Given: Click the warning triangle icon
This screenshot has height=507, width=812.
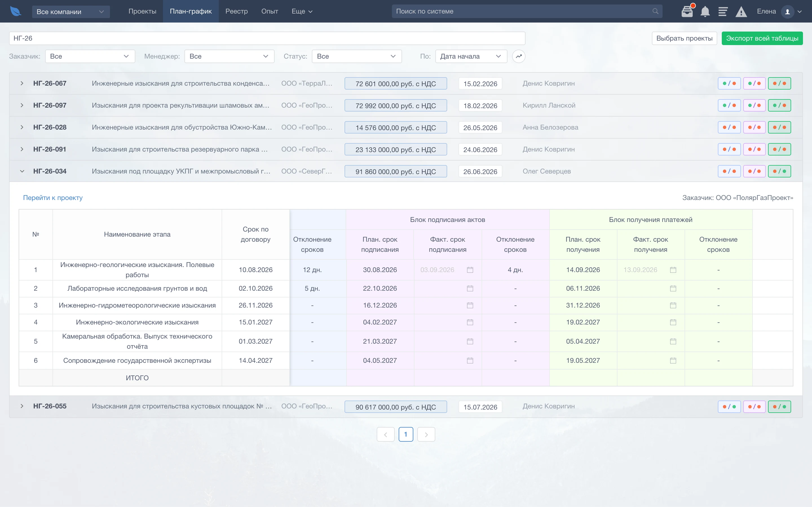Looking at the screenshot, I should tap(741, 12).
